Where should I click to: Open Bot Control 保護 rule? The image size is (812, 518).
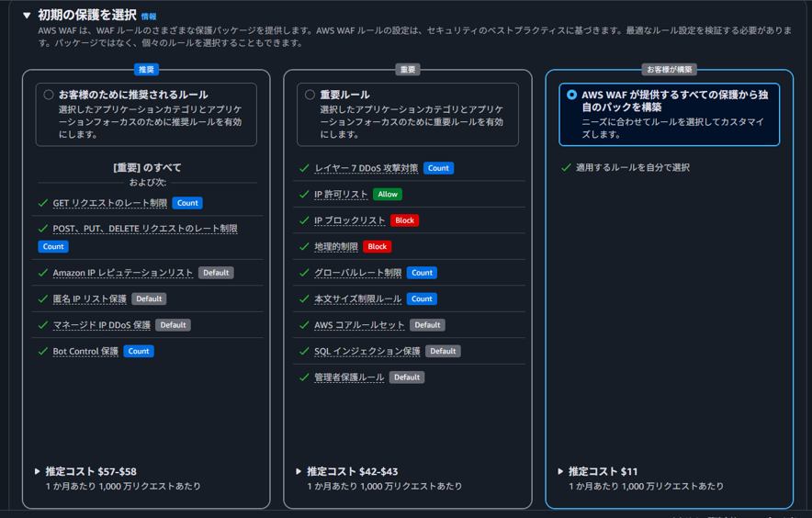[x=85, y=351]
